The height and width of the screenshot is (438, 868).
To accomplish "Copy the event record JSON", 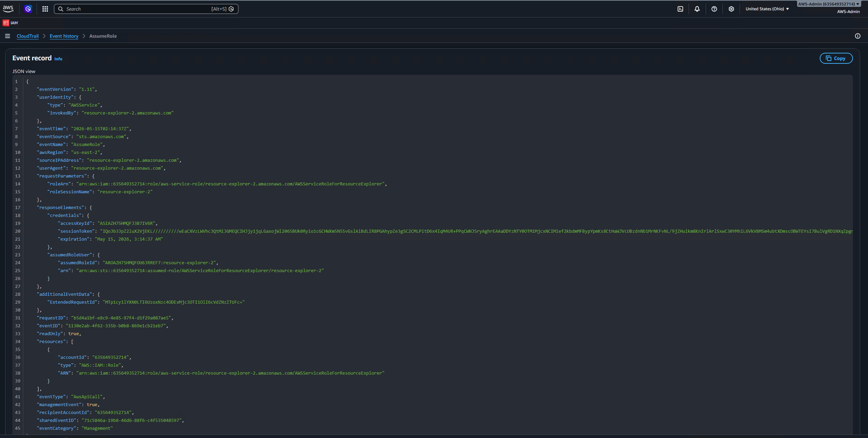I will pos(836,58).
